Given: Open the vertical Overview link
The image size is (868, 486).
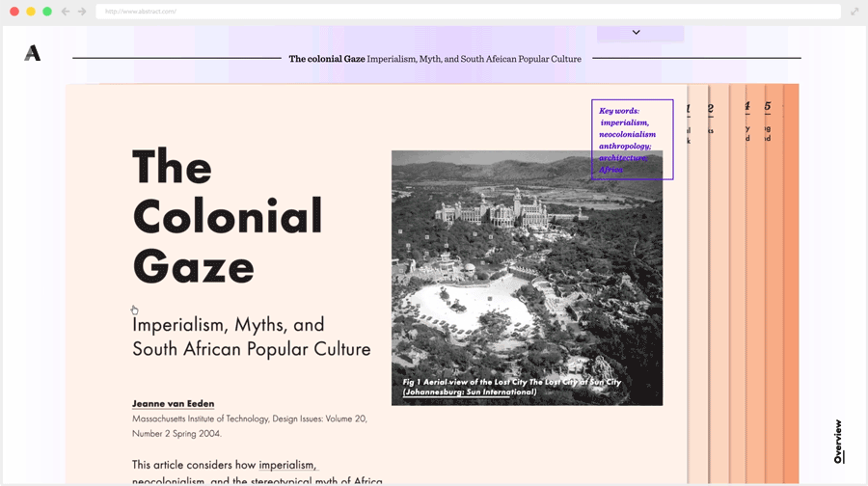Looking at the screenshot, I should pos(838,441).
